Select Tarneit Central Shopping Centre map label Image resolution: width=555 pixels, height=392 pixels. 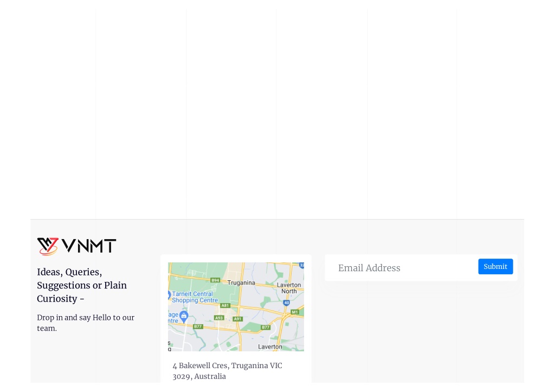click(x=195, y=297)
